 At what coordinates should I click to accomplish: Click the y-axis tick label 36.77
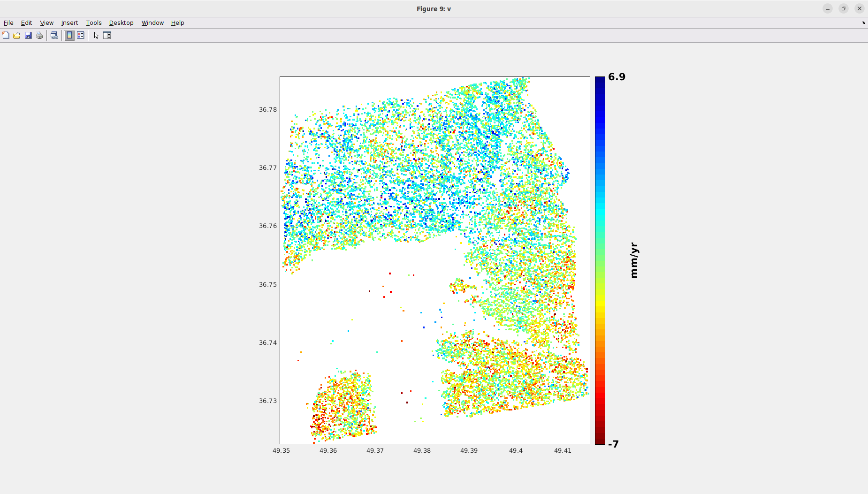pyautogui.click(x=268, y=167)
